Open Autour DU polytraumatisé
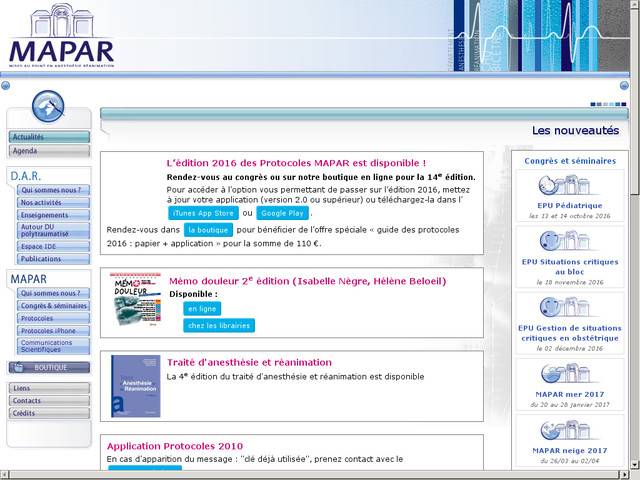The image size is (640, 480). pyautogui.click(x=53, y=231)
